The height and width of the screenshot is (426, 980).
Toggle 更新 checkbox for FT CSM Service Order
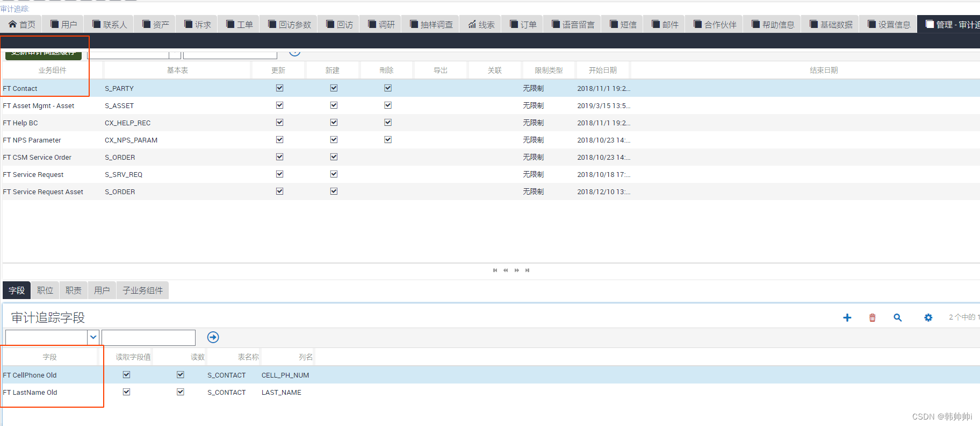click(x=279, y=157)
